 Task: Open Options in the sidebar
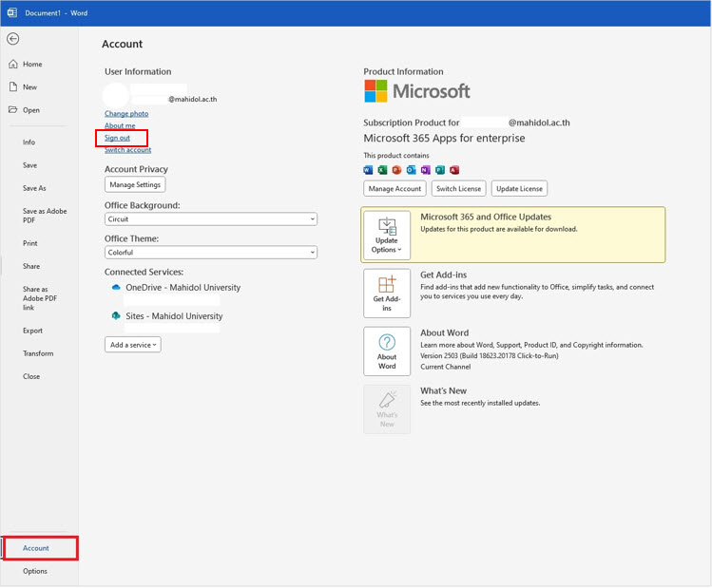[x=35, y=571]
